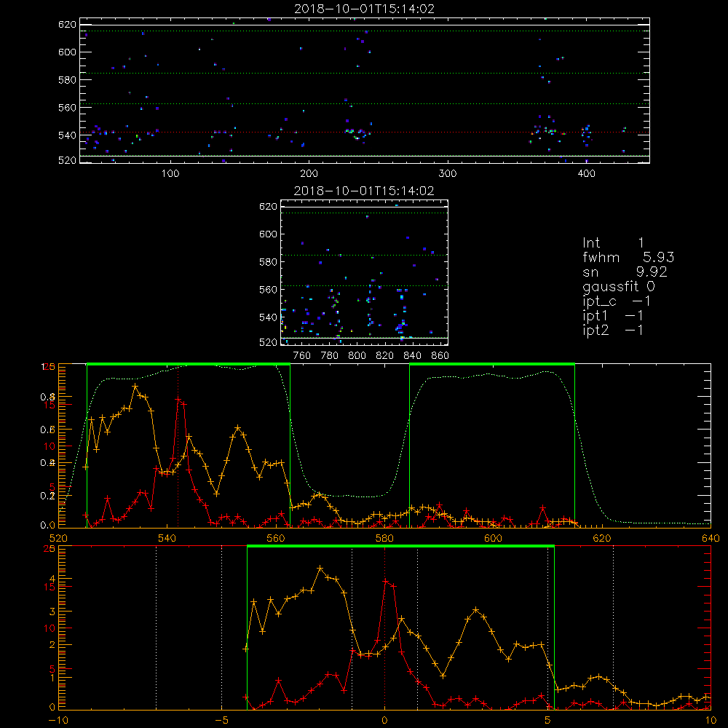Viewport: 728px width, 728px height.
Task: Click y-axis label 600 on wide top plot
Action: click(67, 52)
